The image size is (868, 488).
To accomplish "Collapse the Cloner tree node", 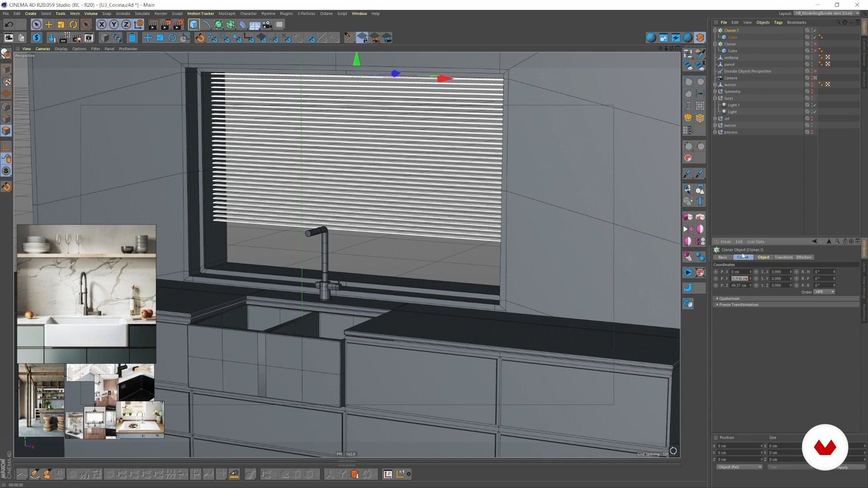I will click(715, 44).
